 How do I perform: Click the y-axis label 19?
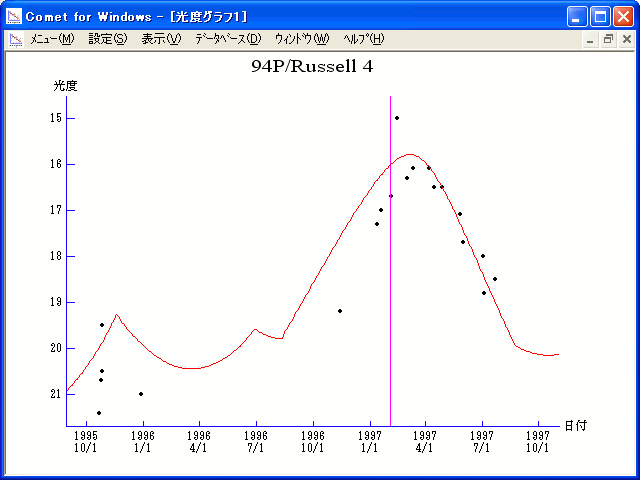tap(56, 302)
